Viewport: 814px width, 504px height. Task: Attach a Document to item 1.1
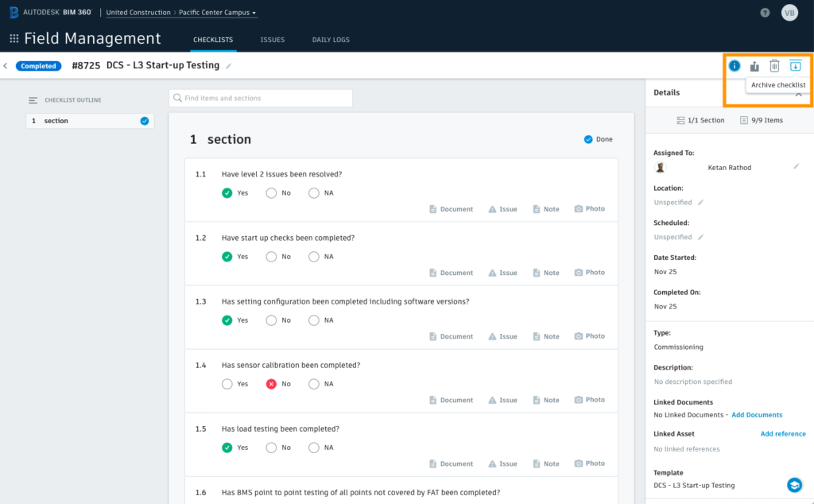point(451,209)
